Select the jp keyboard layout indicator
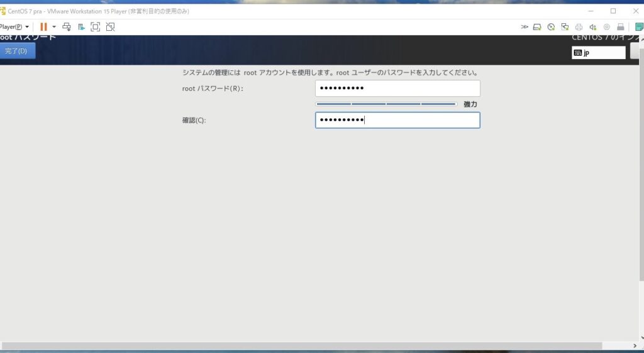The height and width of the screenshot is (353, 644). [599, 53]
